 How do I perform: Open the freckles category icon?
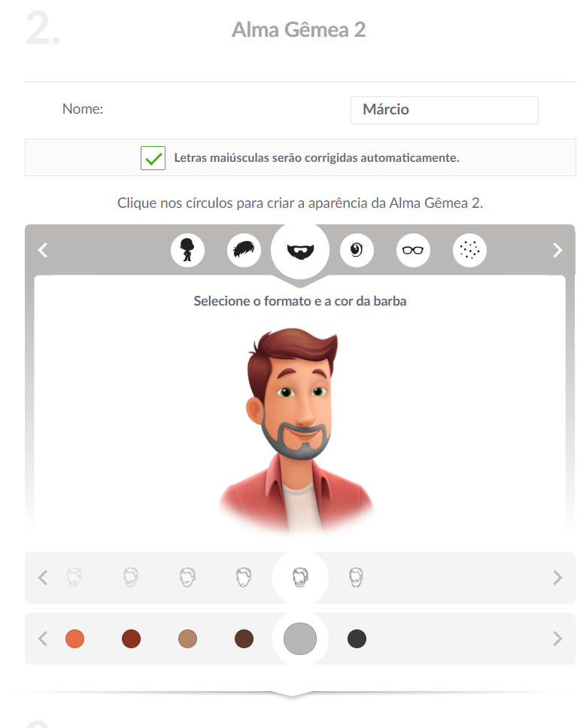469,250
